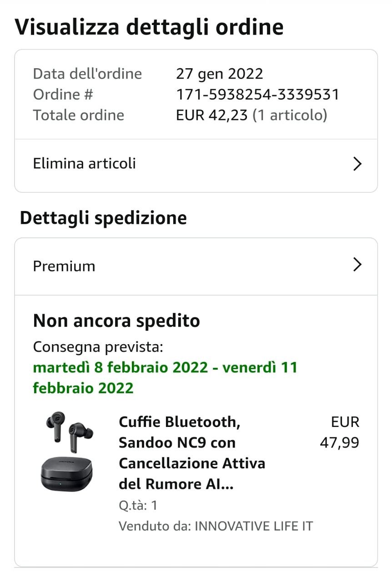Tap the Elimina articoli option

(85, 164)
